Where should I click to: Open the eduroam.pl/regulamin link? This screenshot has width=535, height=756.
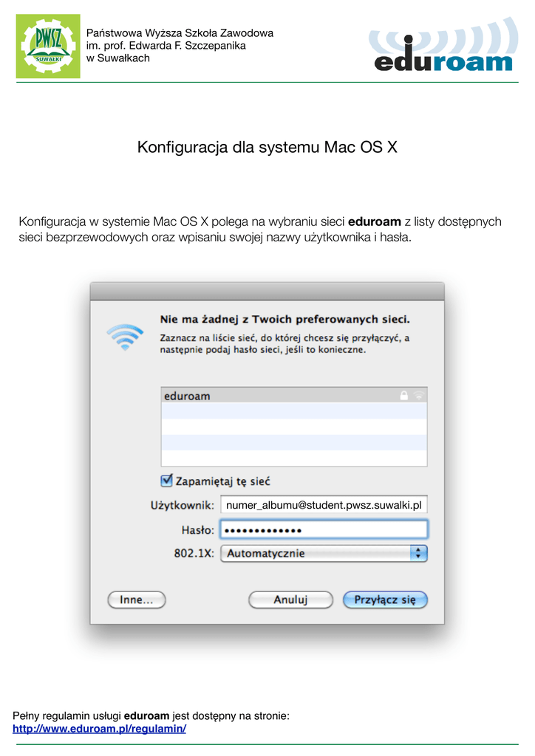(99, 729)
